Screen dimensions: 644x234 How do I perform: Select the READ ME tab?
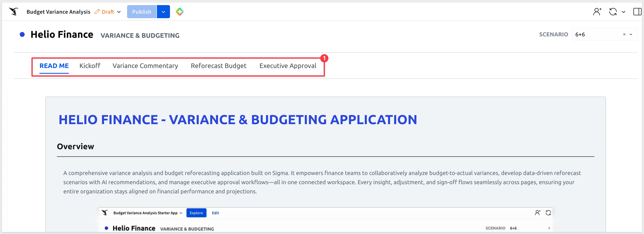click(54, 66)
